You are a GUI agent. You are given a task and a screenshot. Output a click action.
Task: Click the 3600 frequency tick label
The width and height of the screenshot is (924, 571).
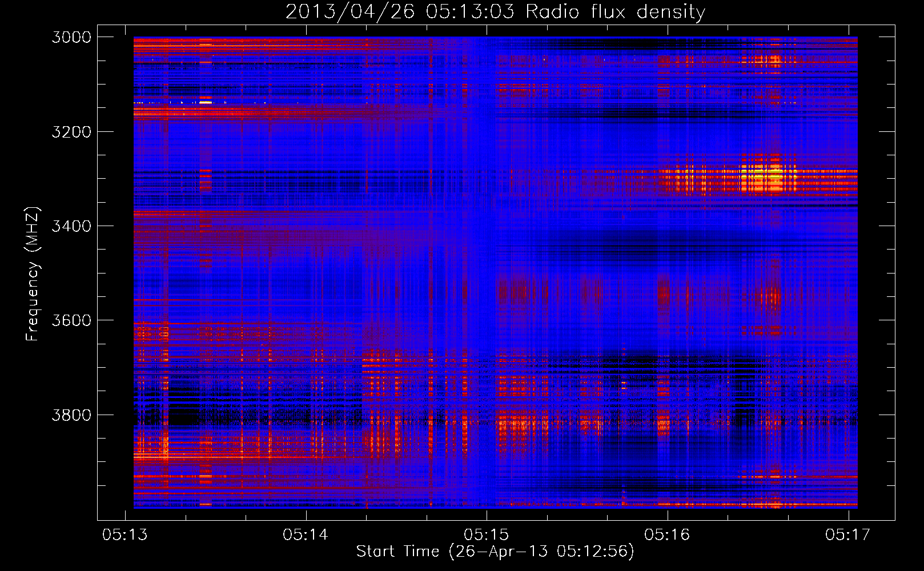(x=71, y=320)
